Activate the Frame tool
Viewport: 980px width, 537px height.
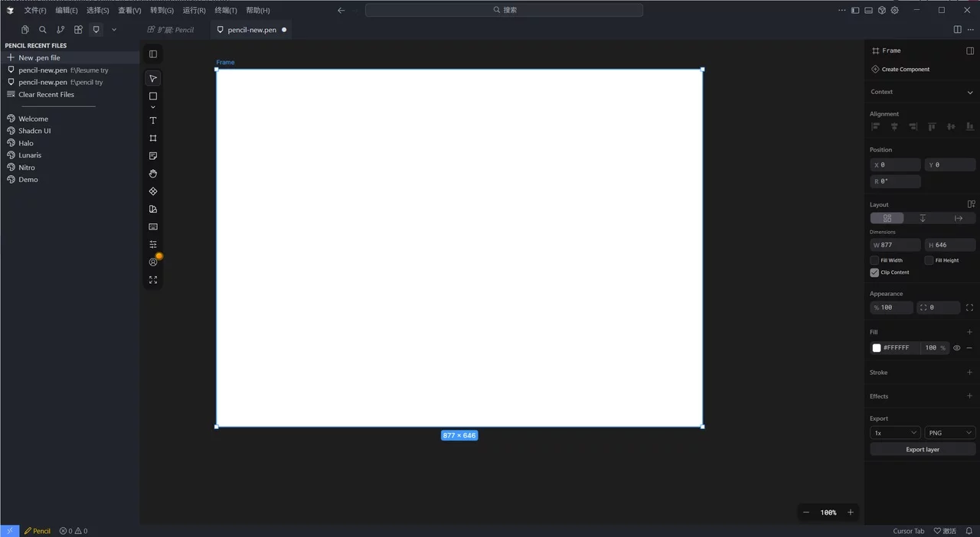point(153,138)
